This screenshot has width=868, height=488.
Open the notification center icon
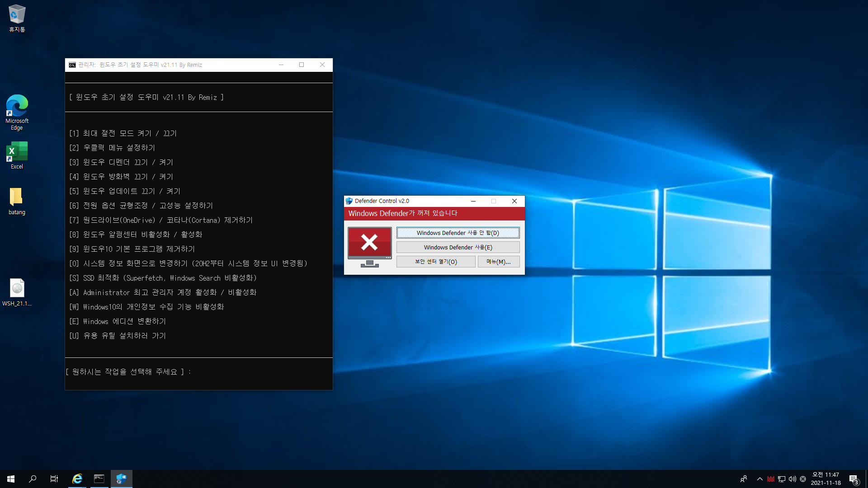854,479
